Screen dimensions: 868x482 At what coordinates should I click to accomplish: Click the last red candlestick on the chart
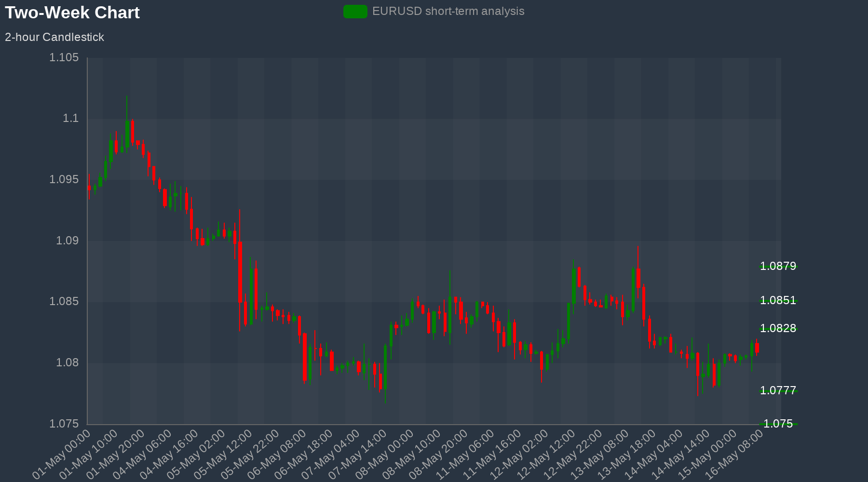[757, 348]
